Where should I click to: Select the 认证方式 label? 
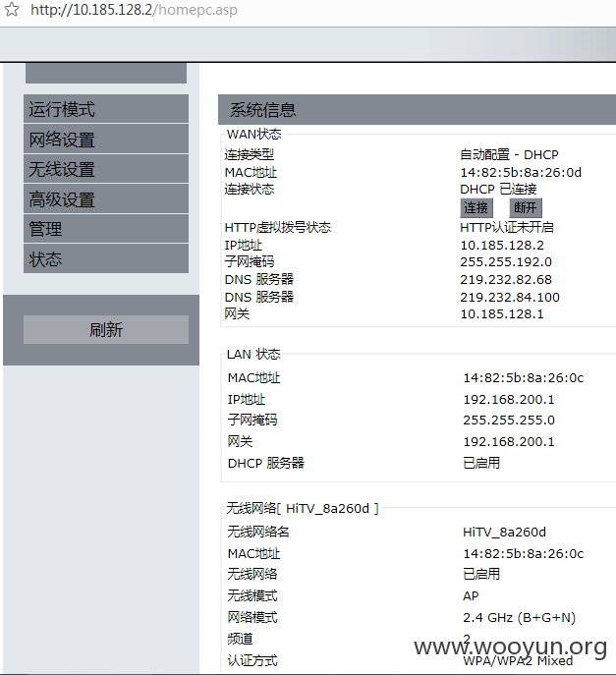click(252, 660)
